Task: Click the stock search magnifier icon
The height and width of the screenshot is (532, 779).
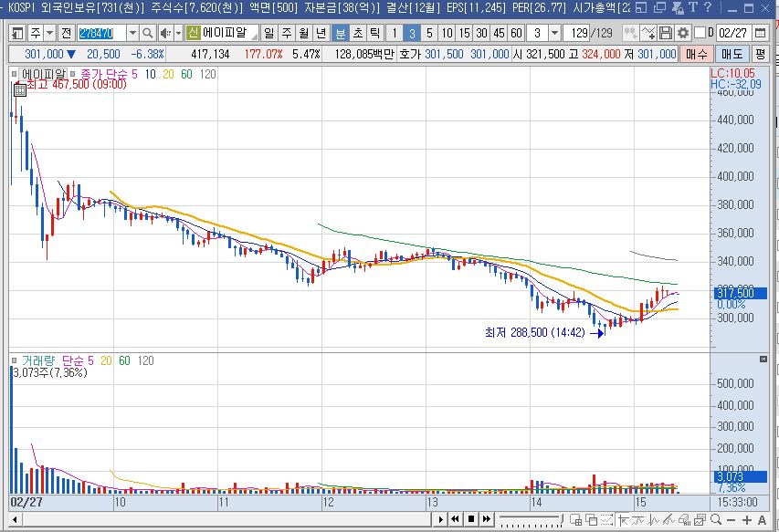Action: coord(147,33)
